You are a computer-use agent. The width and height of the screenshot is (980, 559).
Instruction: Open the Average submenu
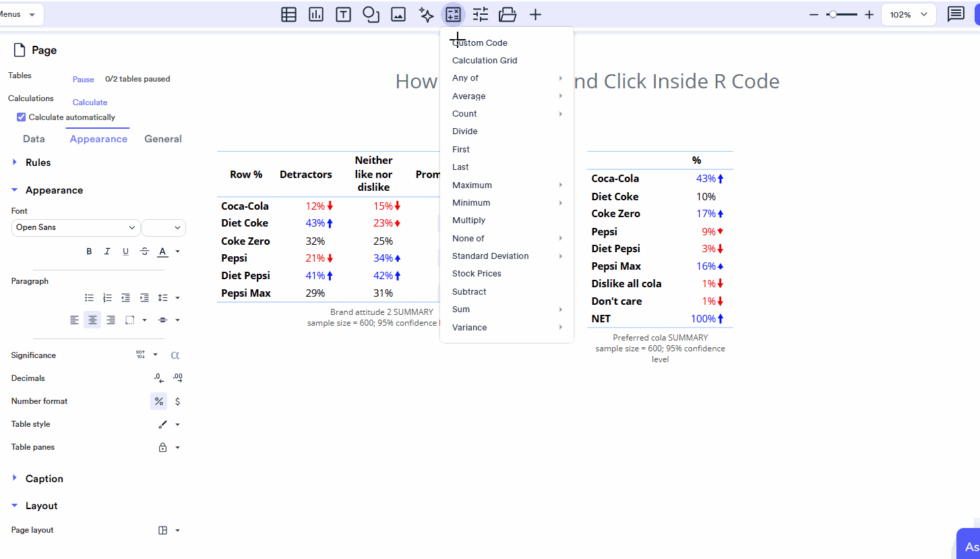pos(507,96)
